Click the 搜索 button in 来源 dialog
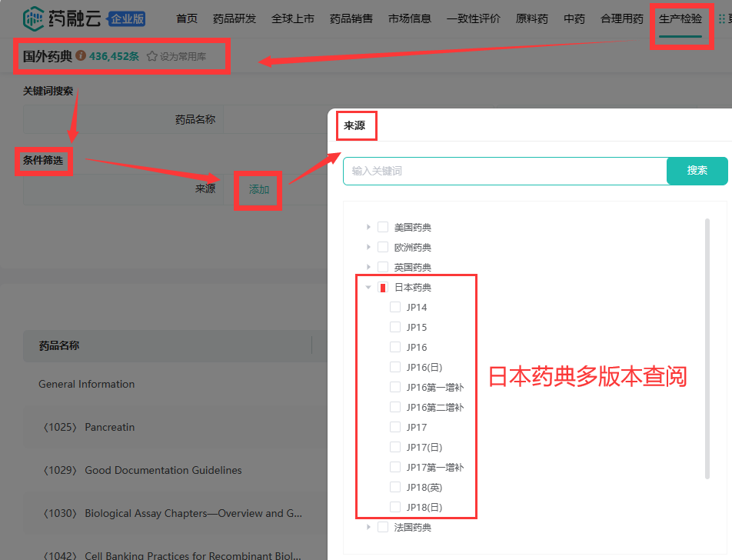 tap(697, 171)
